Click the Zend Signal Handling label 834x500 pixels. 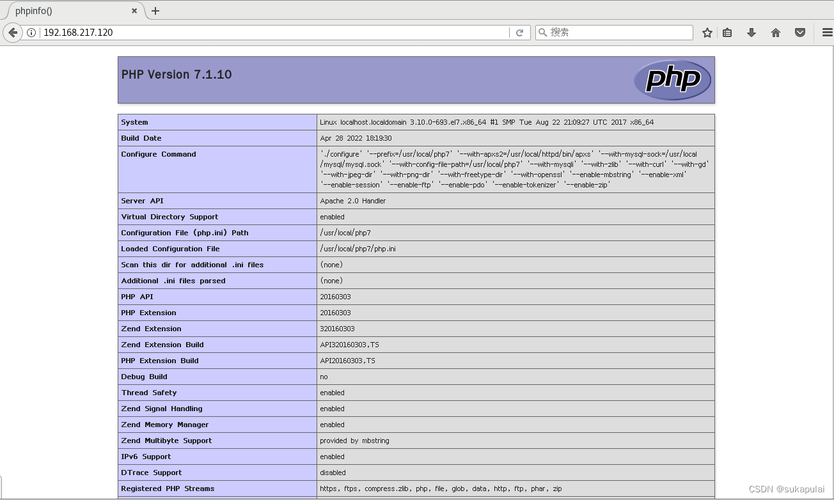click(162, 409)
